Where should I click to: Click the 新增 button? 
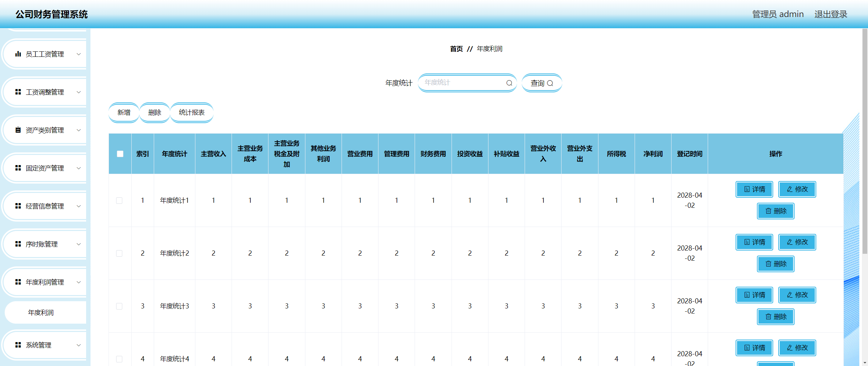(124, 113)
